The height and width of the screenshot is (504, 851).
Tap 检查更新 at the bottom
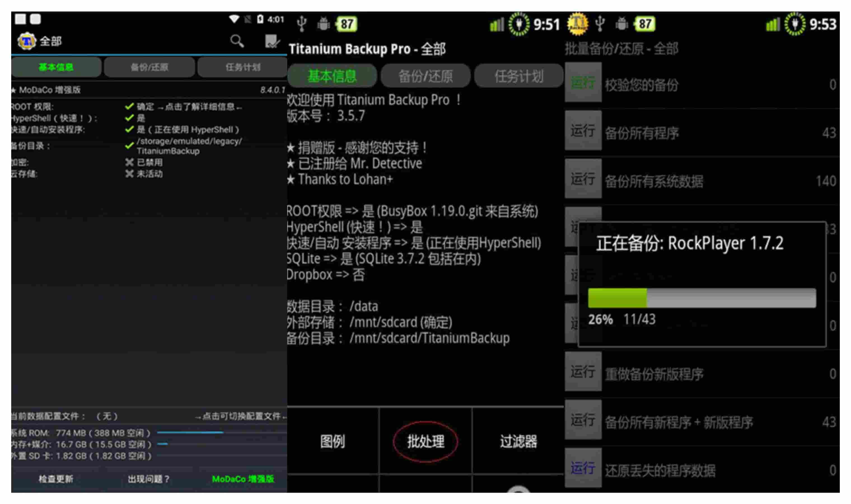pyautogui.click(x=56, y=479)
